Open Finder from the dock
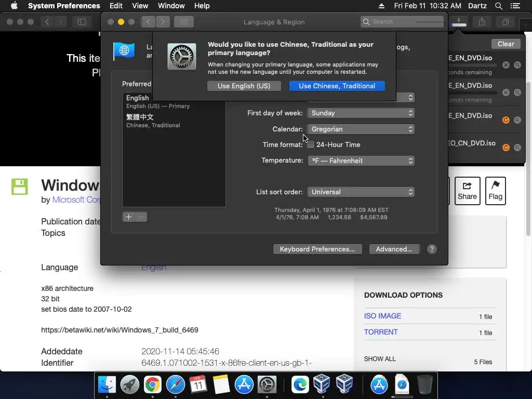This screenshot has width=532, height=399. (x=107, y=385)
